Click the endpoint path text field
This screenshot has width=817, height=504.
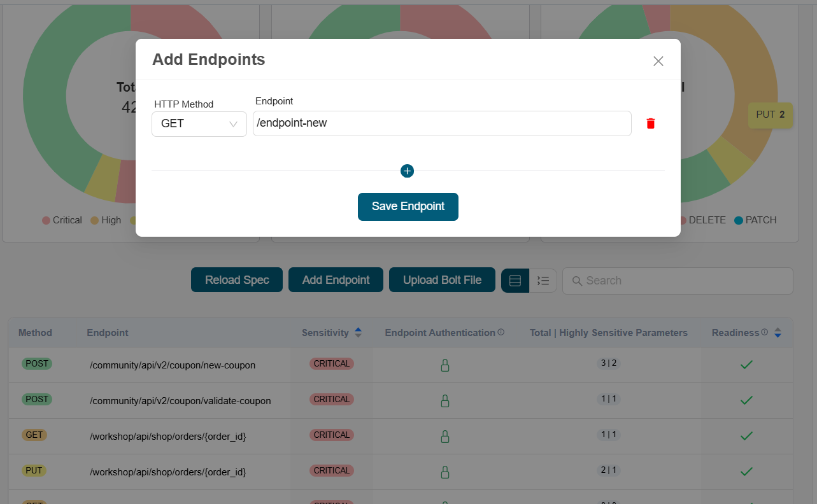point(442,123)
